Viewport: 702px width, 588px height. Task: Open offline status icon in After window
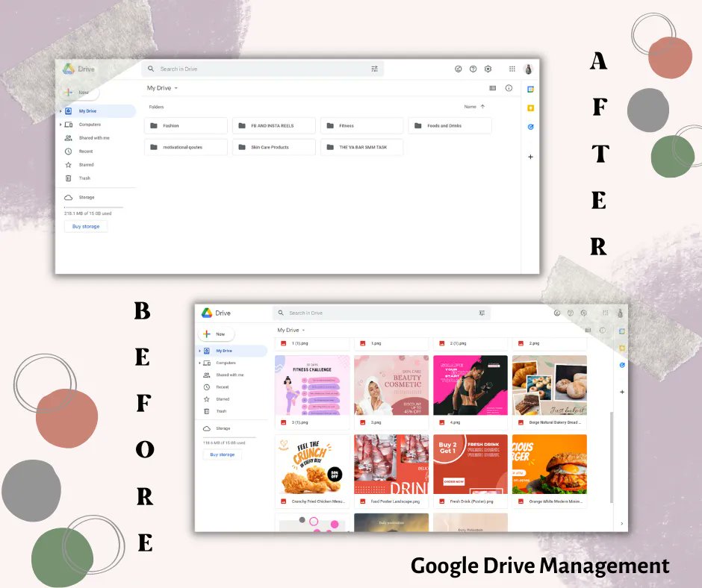pyautogui.click(x=458, y=69)
